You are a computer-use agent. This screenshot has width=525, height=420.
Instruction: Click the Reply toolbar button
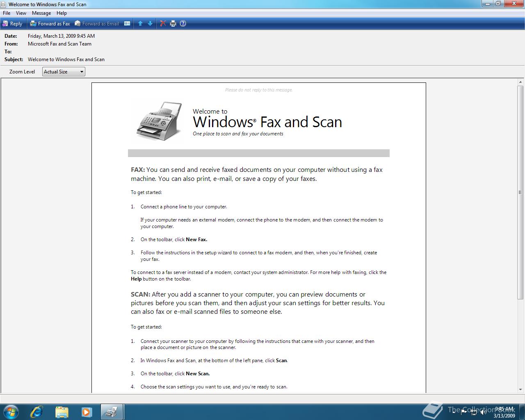click(x=12, y=24)
